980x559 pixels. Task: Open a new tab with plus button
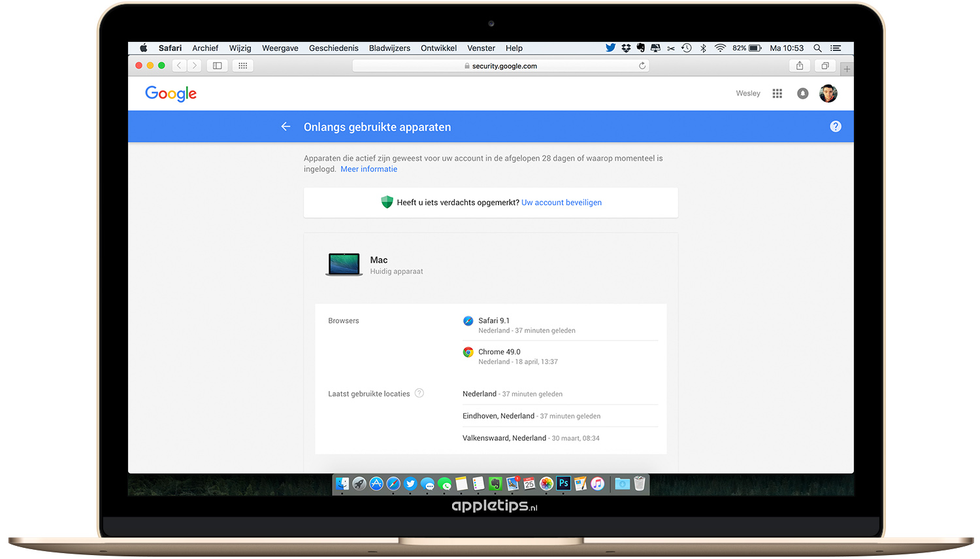point(847,69)
